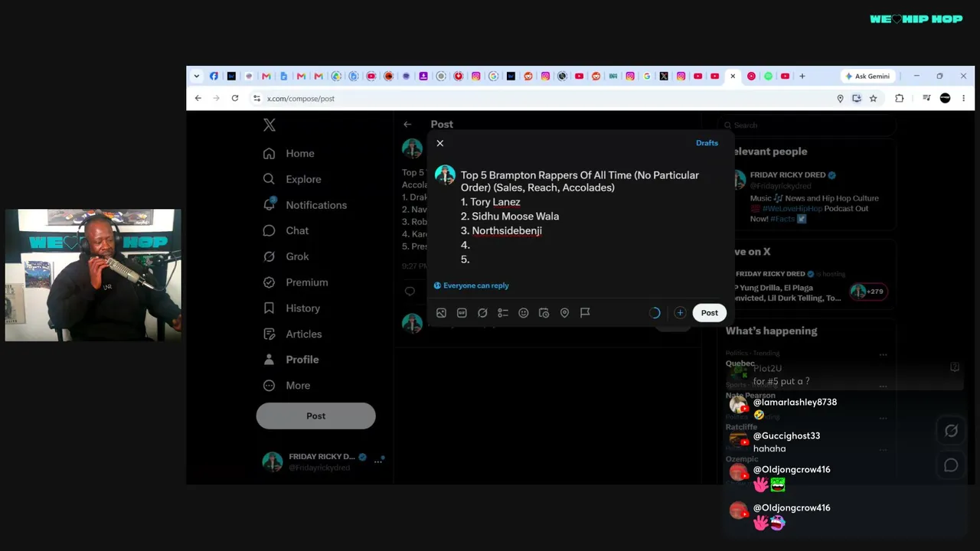The width and height of the screenshot is (980, 551).
Task: Switch to the Facebook browser tab
Action: click(214, 77)
